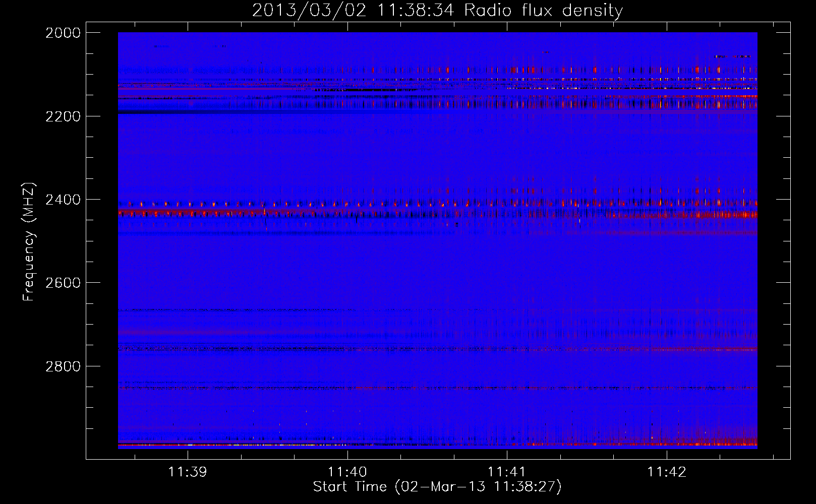Click the '11:39' time axis label
This screenshot has height=504, width=816.
pyautogui.click(x=188, y=472)
